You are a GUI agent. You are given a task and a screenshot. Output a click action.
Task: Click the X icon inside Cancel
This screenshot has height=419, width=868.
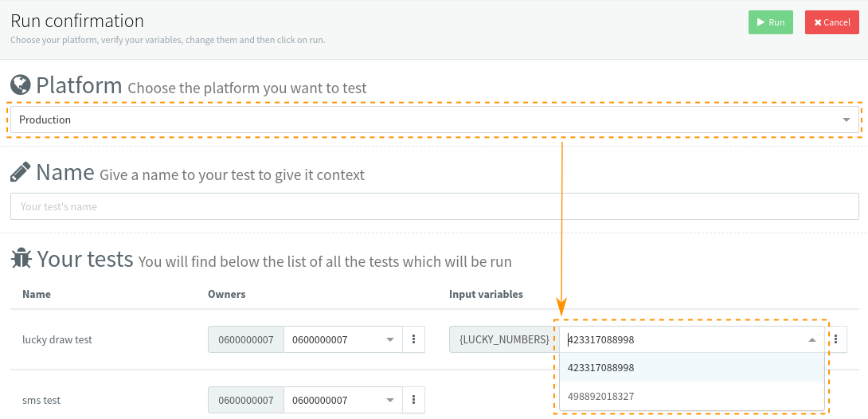click(x=818, y=22)
